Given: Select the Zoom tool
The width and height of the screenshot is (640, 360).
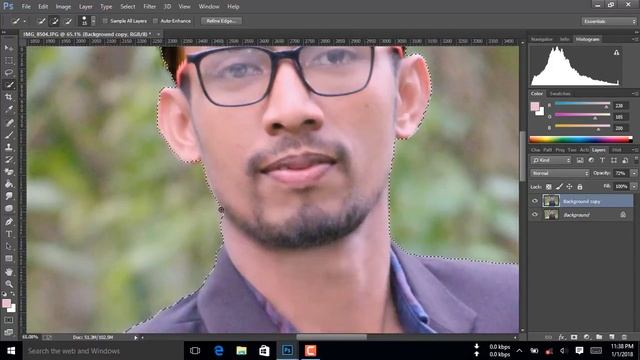Looking at the screenshot, I should tap(9, 284).
